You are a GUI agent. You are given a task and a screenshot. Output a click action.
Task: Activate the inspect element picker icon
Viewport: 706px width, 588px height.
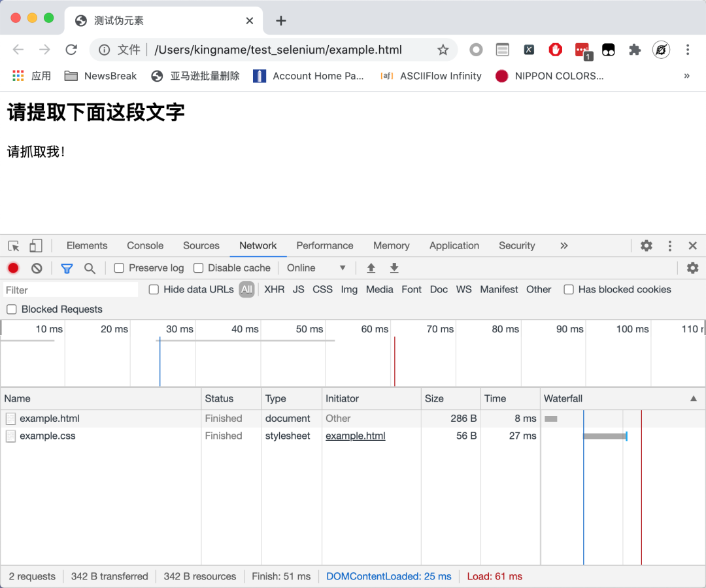click(14, 245)
